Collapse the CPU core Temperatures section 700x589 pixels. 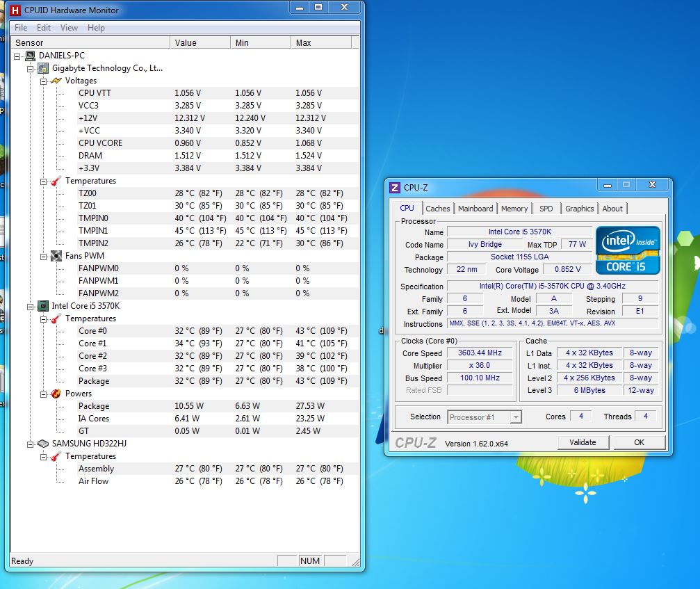coord(43,318)
